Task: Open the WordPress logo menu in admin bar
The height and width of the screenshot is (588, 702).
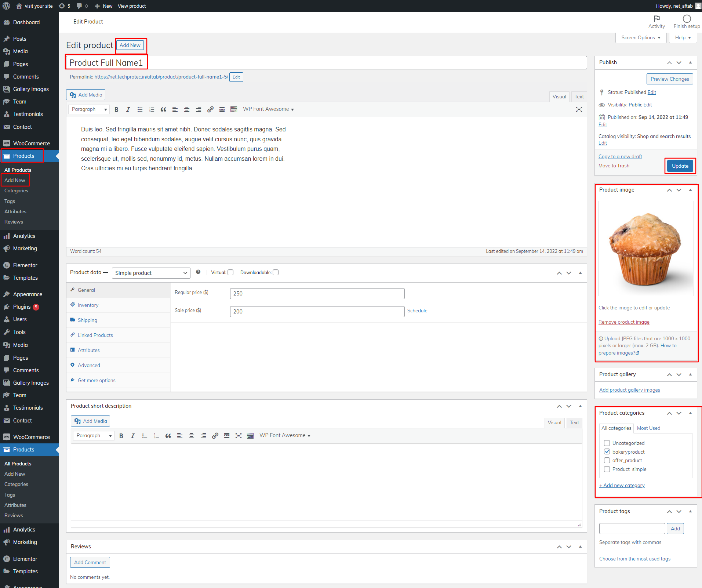Action: click(x=6, y=6)
